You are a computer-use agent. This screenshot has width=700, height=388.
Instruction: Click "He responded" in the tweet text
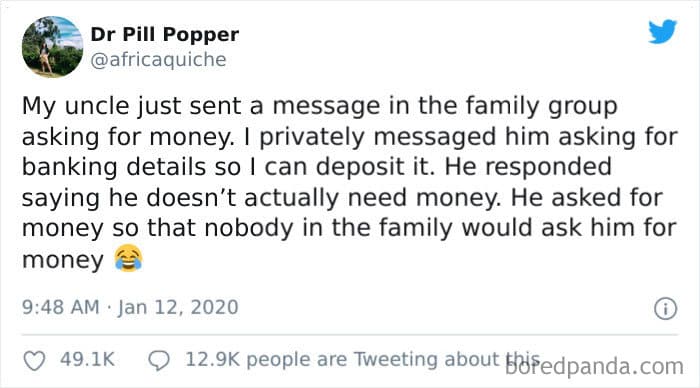(x=528, y=167)
